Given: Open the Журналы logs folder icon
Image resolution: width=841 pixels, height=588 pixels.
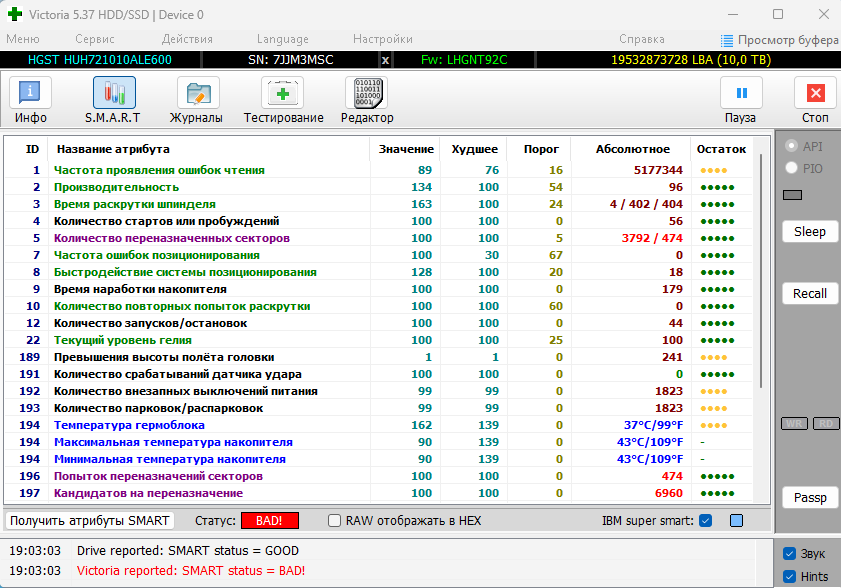Looking at the screenshot, I should pos(198,93).
